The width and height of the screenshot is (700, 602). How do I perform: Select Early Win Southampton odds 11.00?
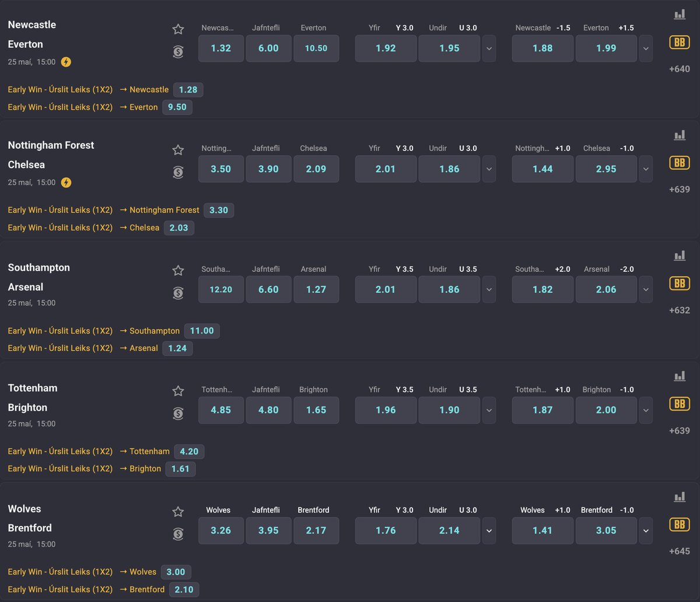(202, 331)
